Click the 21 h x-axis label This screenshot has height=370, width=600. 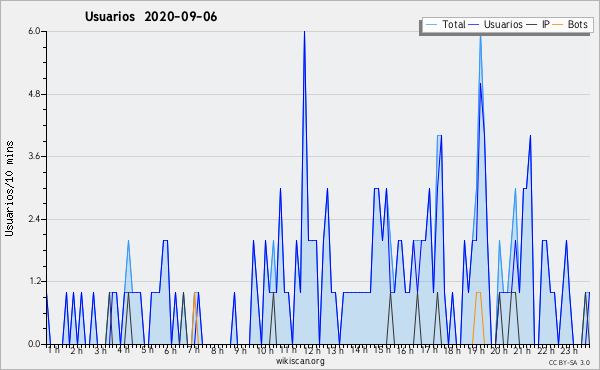pos(523,351)
